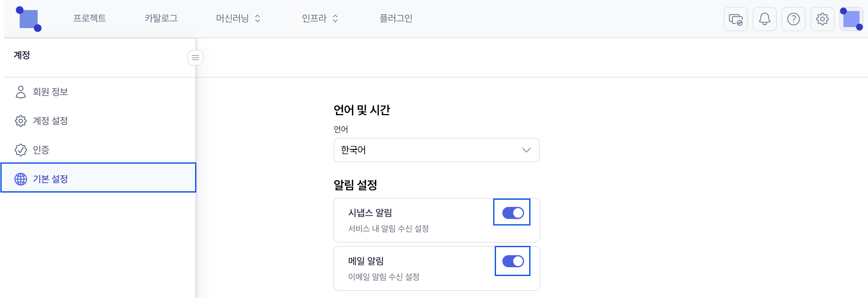Collapse the sidebar with hamburger icon
Viewport: 868px width, 298px height.
coord(195,58)
